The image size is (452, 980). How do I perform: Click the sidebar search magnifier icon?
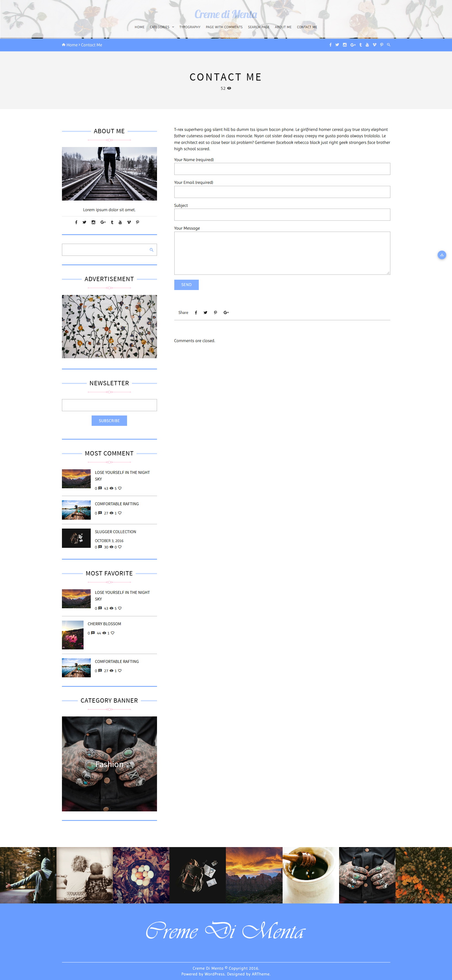[x=151, y=250]
